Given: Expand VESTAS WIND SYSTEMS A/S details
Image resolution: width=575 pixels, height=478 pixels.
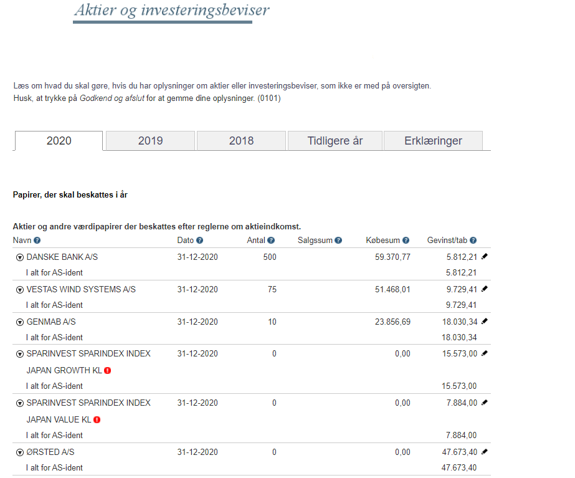Looking at the screenshot, I should pyautogui.click(x=20, y=290).
